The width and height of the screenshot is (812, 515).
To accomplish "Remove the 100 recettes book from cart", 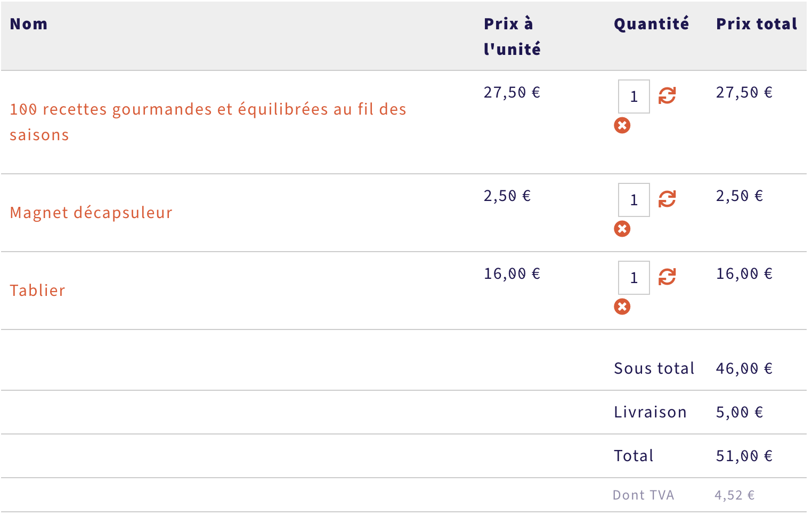I will click(x=622, y=125).
